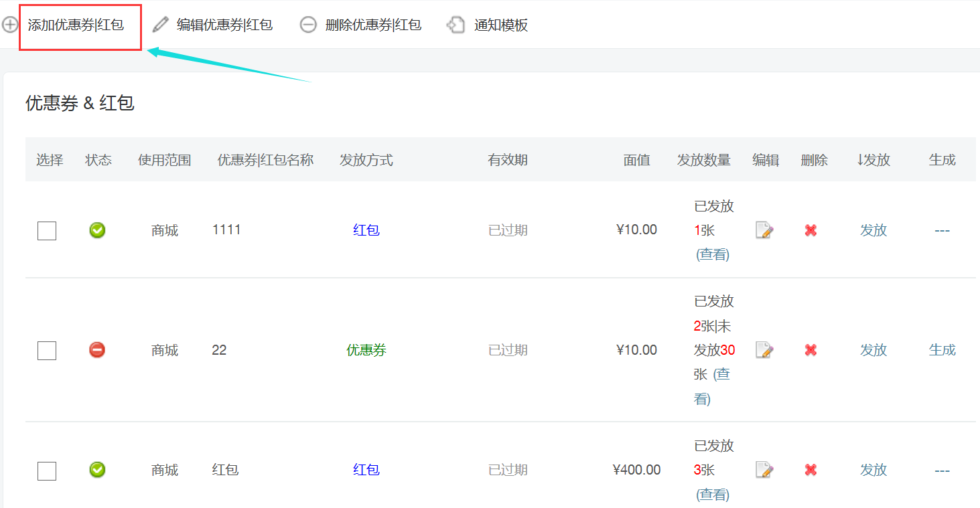Click 商城 scope in row 22

point(165,349)
